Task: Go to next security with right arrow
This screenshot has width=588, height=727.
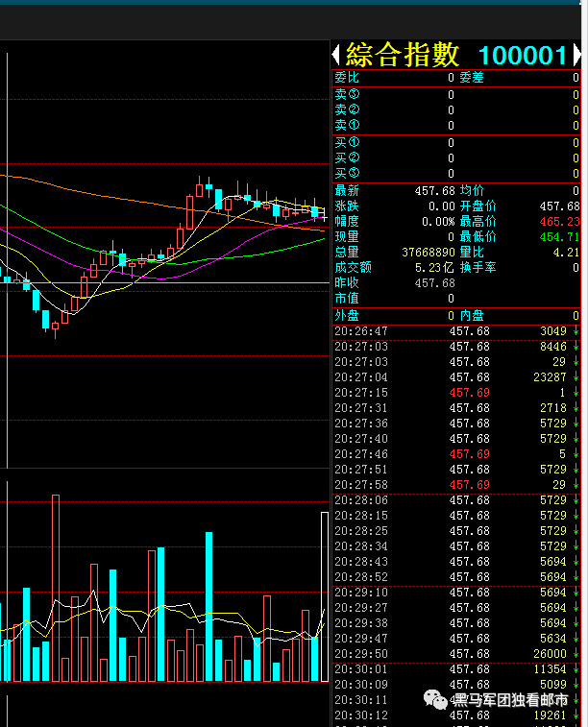Action: (x=576, y=55)
